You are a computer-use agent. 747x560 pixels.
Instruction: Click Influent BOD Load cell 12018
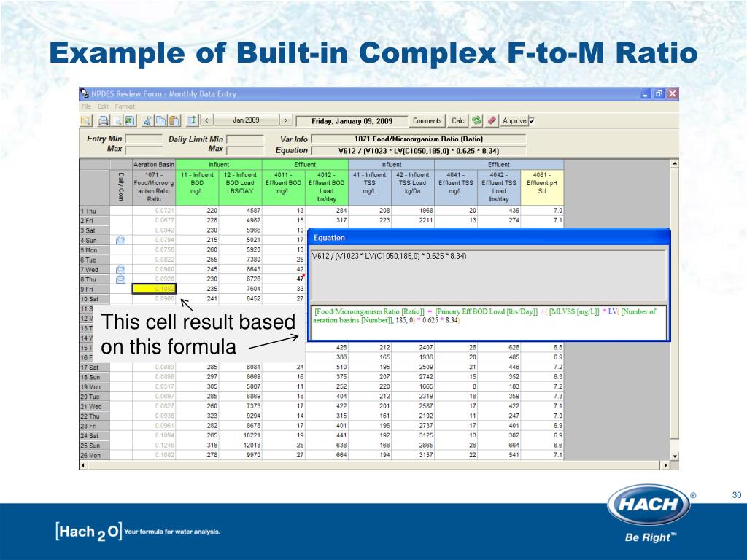[x=241, y=446]
